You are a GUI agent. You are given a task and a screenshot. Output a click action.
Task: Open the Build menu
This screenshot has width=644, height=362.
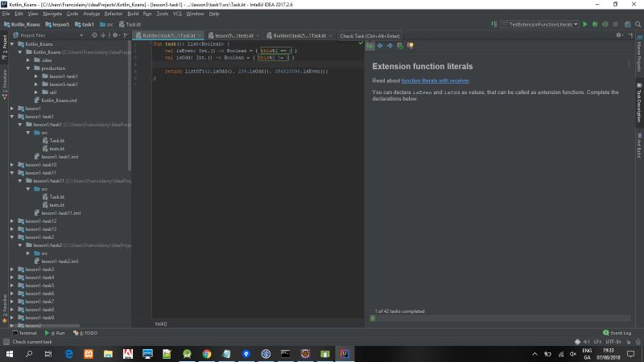(x=133, y=14)
